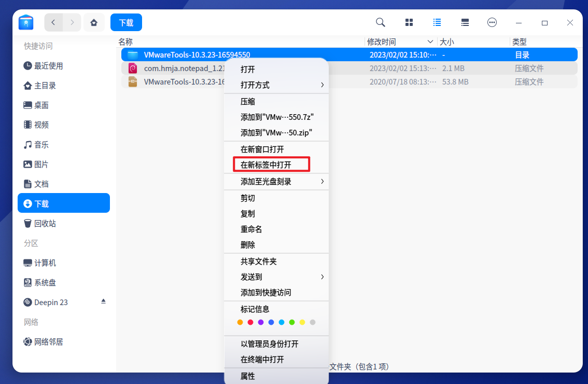Viewport: 588px width, 384px height.
Task: Choose Delete (删除) from context menu
Action: [276, 245]
